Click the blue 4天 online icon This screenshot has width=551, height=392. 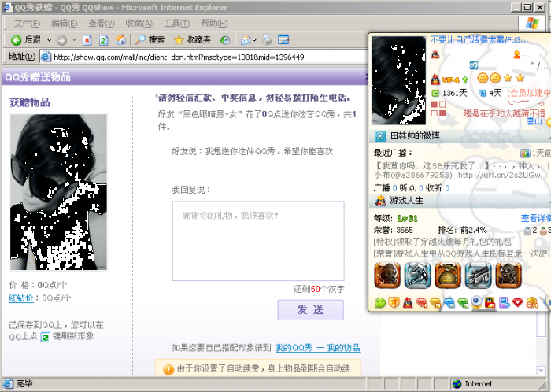pyautogui.click(x=482, y=93)
